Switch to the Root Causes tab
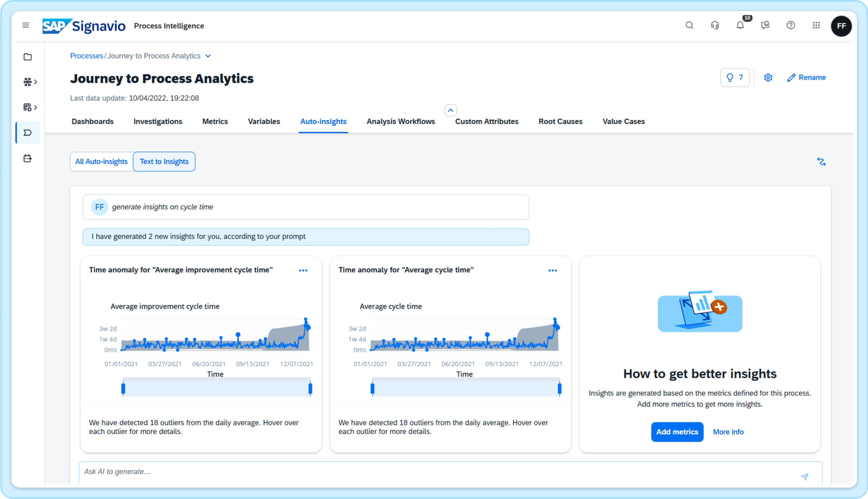Screen dimensions: 868x499 pos(560,121)
